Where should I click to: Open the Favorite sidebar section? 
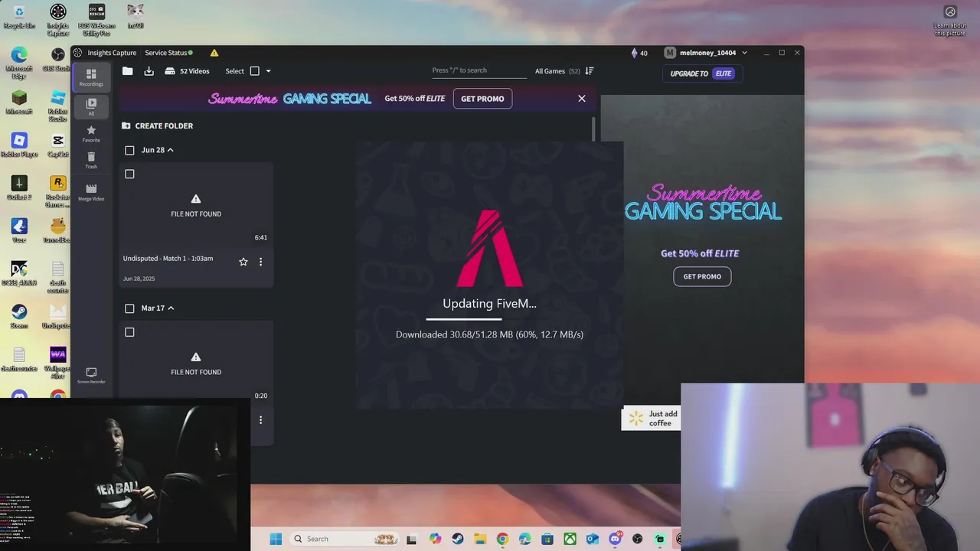point(91,134)
